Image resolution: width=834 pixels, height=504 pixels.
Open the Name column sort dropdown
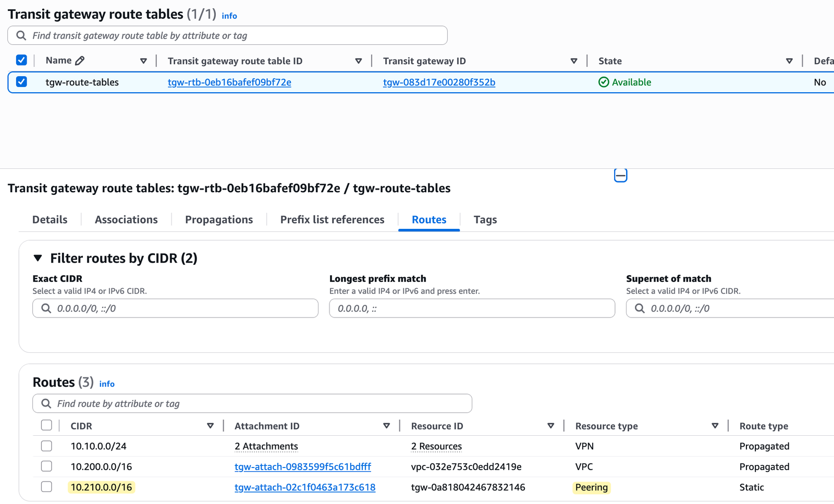(x=144, y=60)
